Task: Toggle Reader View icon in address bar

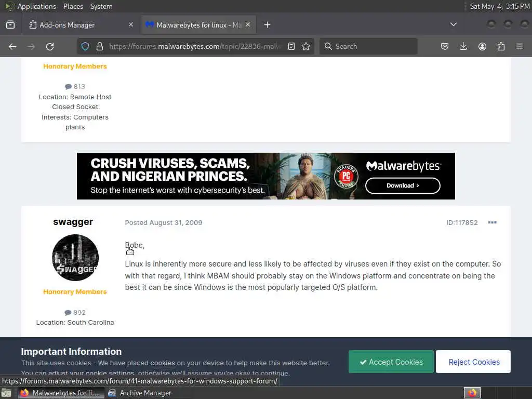Action: (291, 46)
